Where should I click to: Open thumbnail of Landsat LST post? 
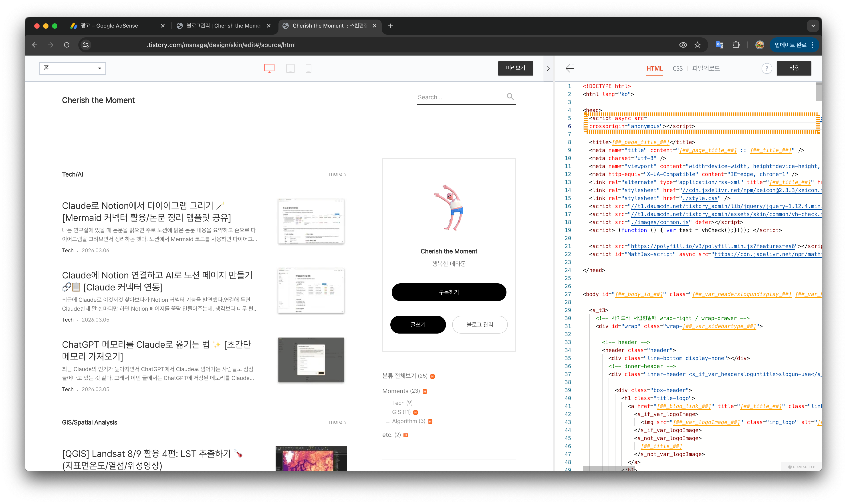[311, 458]
